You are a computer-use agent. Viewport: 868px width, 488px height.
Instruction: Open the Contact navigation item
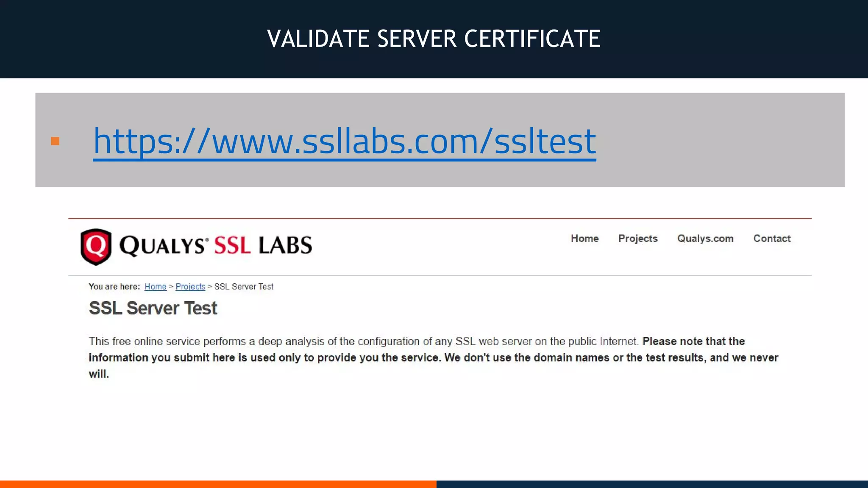coord(771,238)
